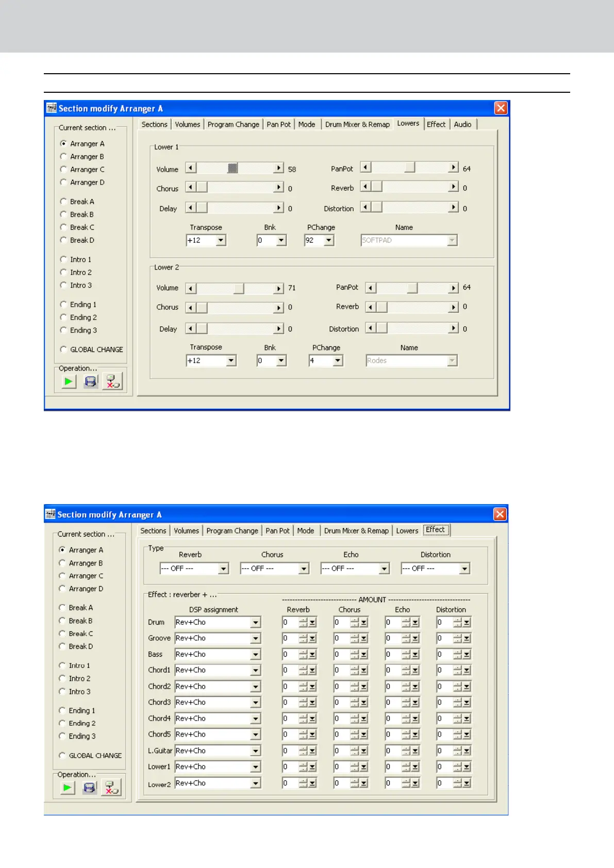Expand Bass DSP assignment dropdown
614x868 pixels.
(256, 655)
